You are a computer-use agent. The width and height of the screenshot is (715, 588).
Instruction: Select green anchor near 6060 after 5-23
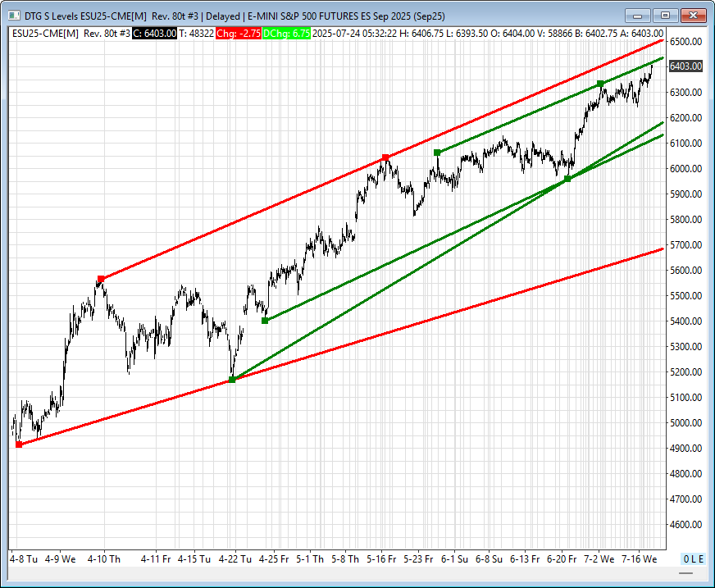click(437, 153)
